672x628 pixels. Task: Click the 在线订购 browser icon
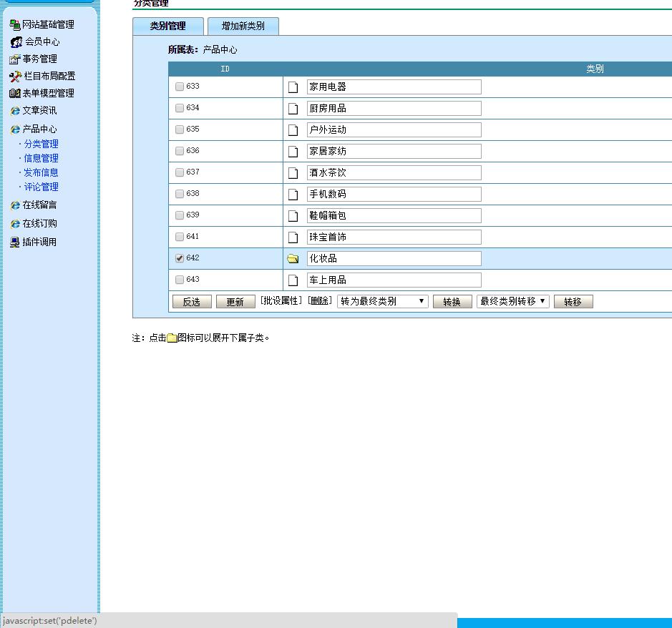(16, 224)
